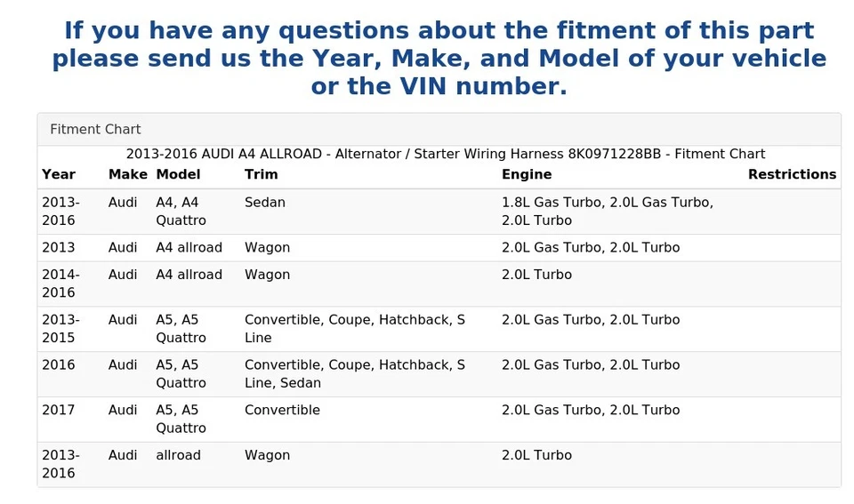
Task: Click the Trim column header
Action: pyautogui.click(x=262, y=174)
